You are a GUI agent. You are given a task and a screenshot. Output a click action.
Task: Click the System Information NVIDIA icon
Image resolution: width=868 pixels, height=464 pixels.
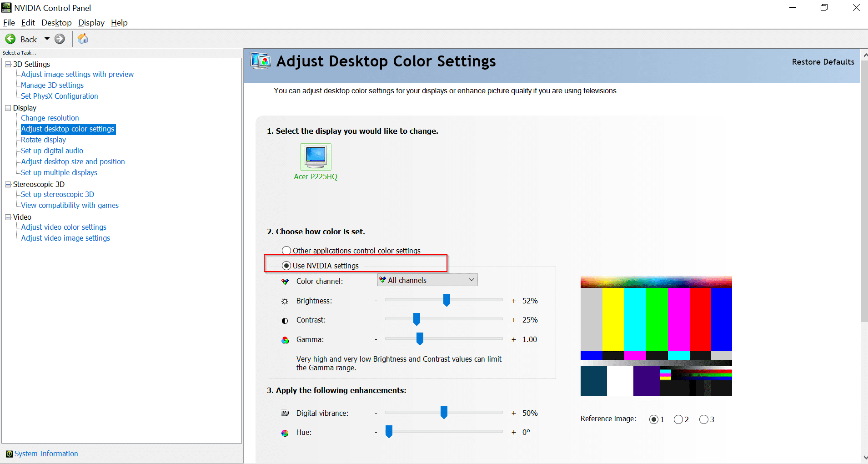click(x=9, y=454)
